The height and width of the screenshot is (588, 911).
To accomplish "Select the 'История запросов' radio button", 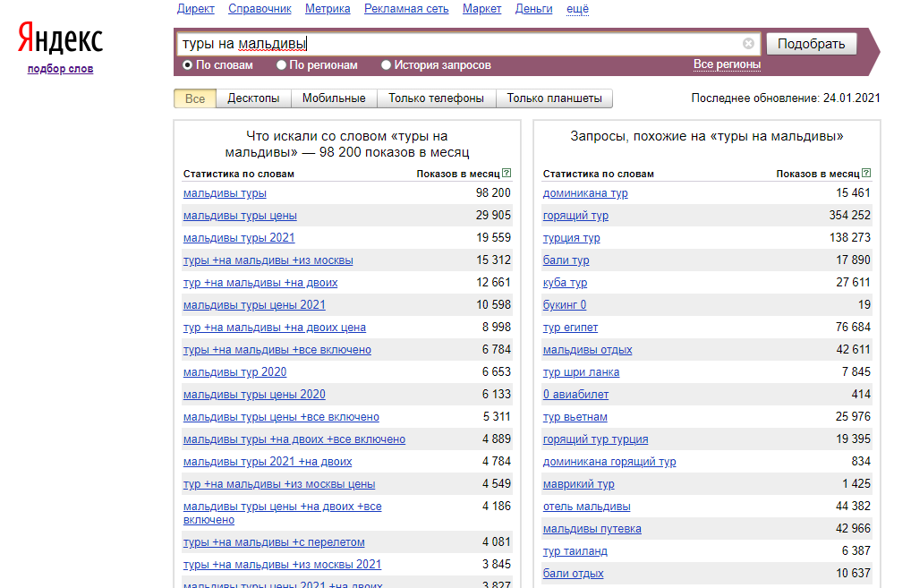I will (x=386, y=65).
